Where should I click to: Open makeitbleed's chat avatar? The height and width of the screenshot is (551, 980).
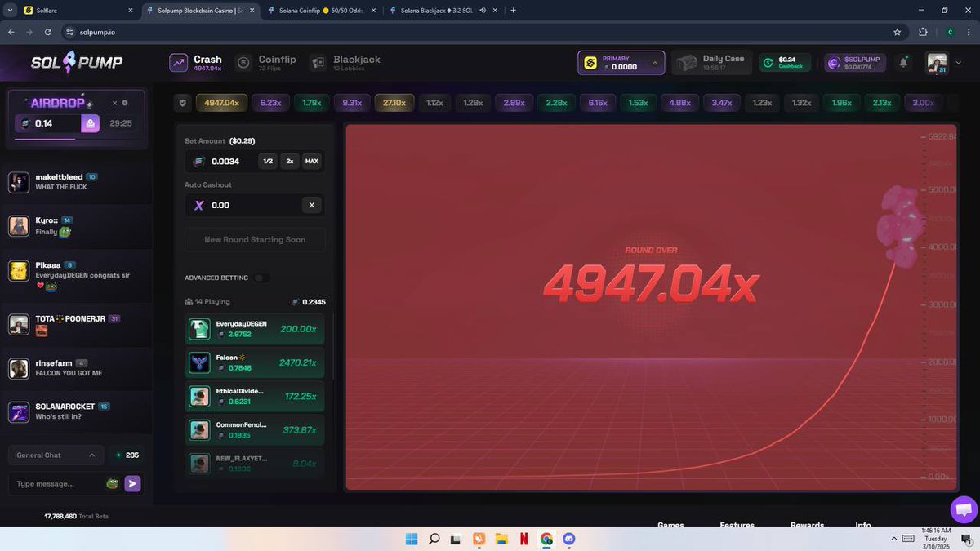point(19,182)
